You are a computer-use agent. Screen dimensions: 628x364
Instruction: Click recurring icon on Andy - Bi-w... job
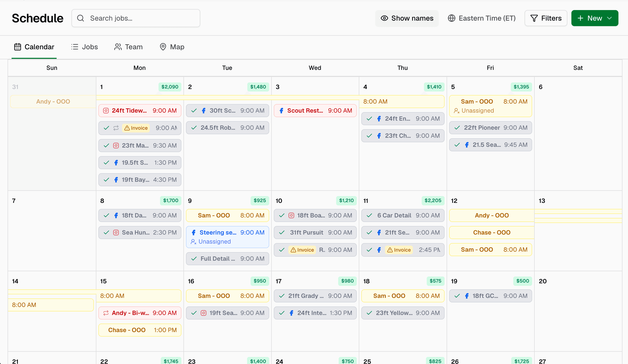tap(106, 313)
